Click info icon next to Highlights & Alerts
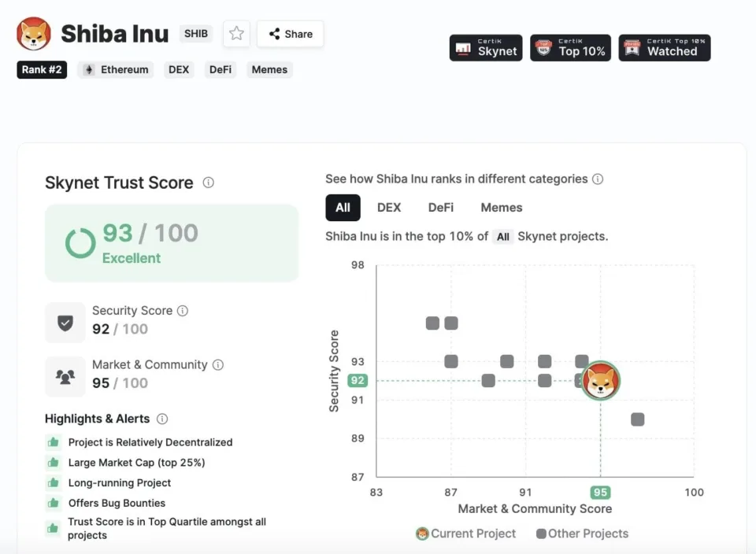This screenshot has height=554, width=756. point(162,419)
